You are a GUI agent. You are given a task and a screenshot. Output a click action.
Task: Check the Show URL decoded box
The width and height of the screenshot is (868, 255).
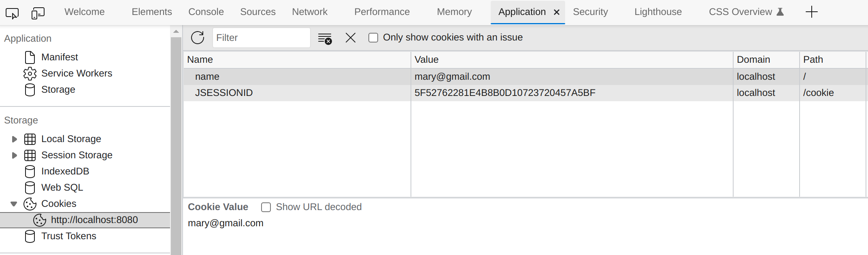pyautogui.click(x=266, y=207)
